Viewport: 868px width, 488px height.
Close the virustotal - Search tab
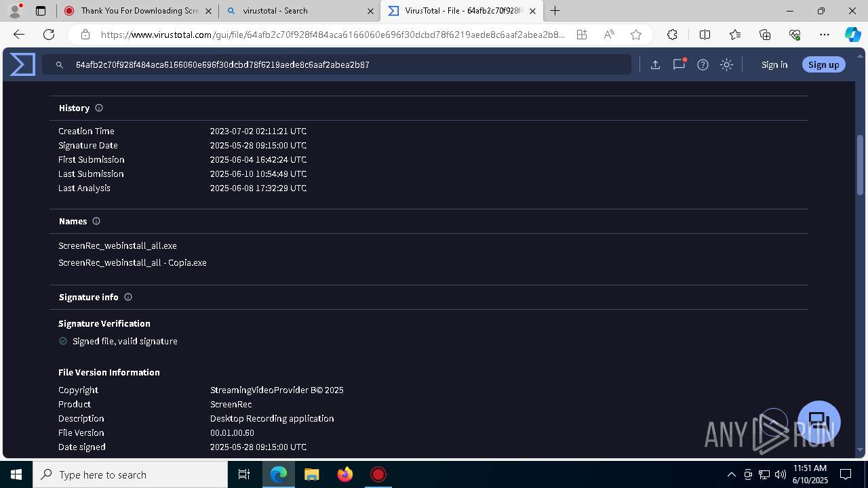[x=370, y=11]
